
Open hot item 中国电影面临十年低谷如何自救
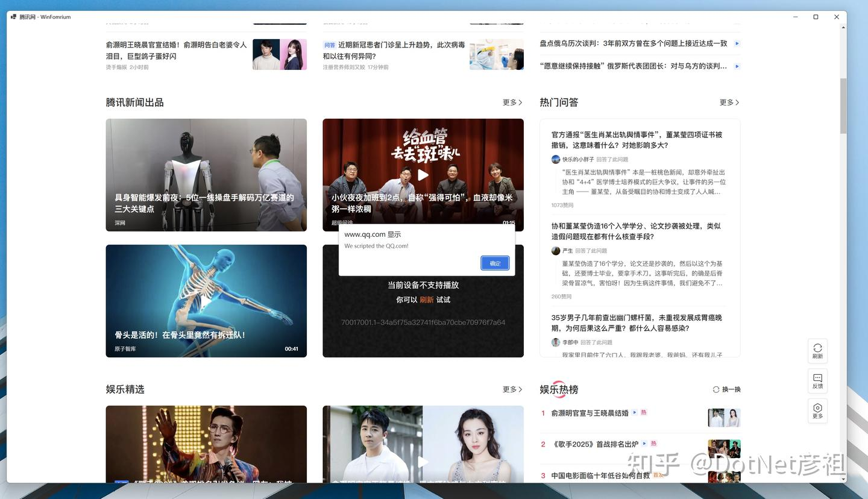tap(600, 475)
